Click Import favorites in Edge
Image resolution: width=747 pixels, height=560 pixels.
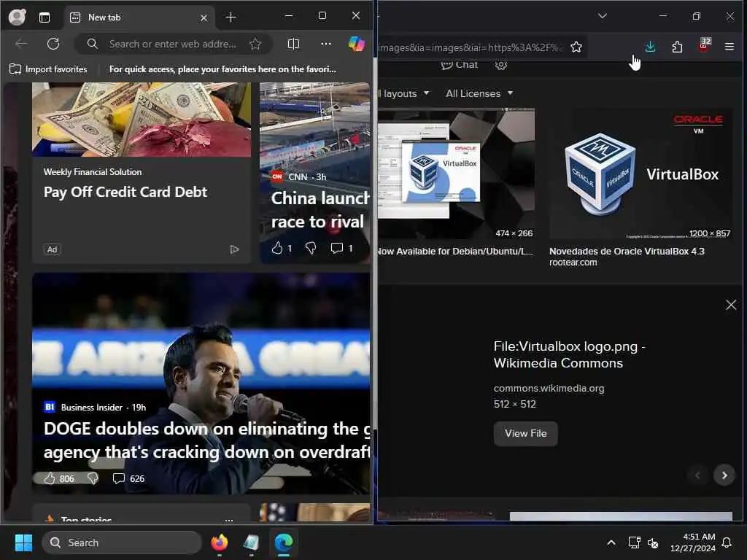point(48,69)
